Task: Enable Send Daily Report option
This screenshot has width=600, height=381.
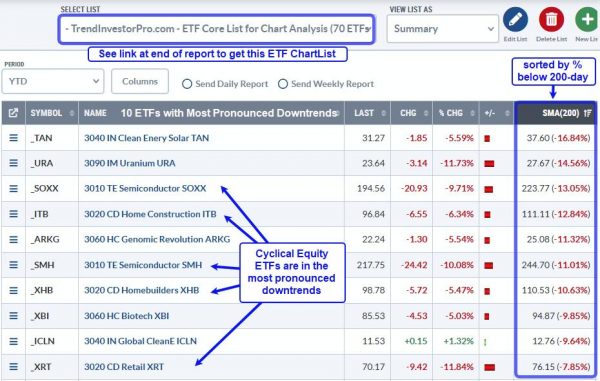Action: 187,84
